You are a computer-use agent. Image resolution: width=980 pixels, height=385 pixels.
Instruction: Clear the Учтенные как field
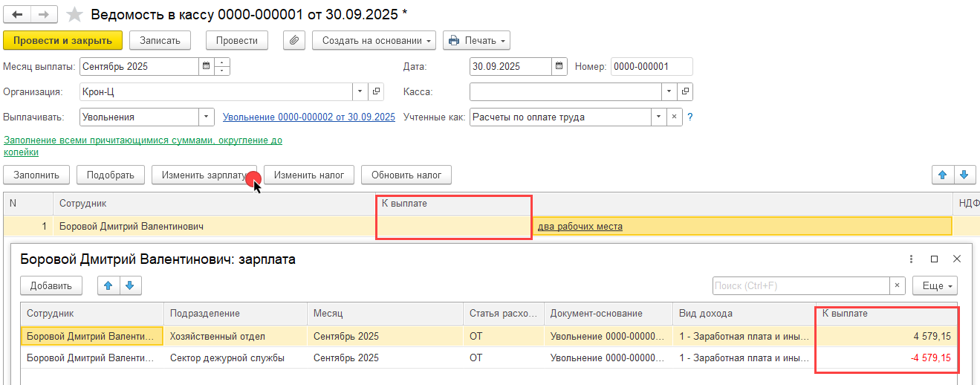click(674, 117)
